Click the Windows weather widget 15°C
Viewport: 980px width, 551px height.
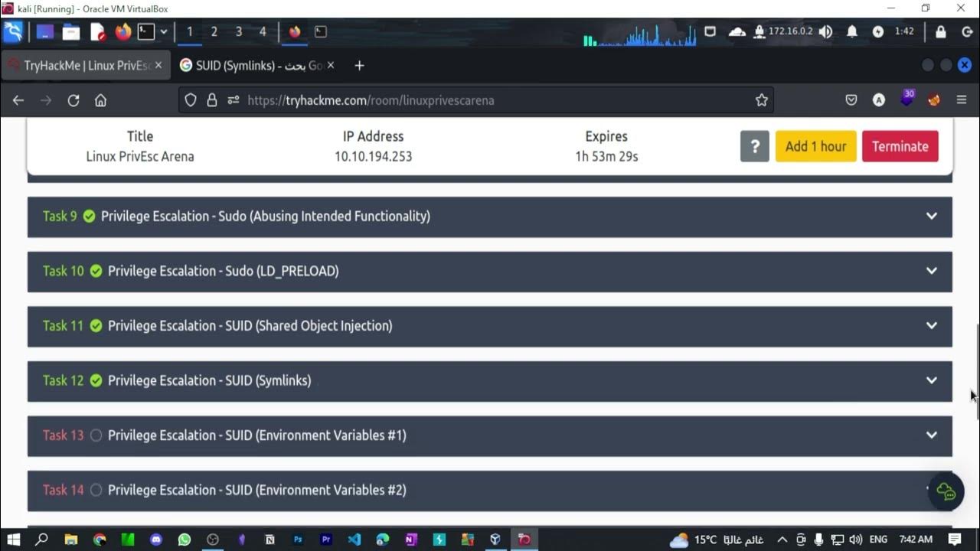tap(716, 540)
